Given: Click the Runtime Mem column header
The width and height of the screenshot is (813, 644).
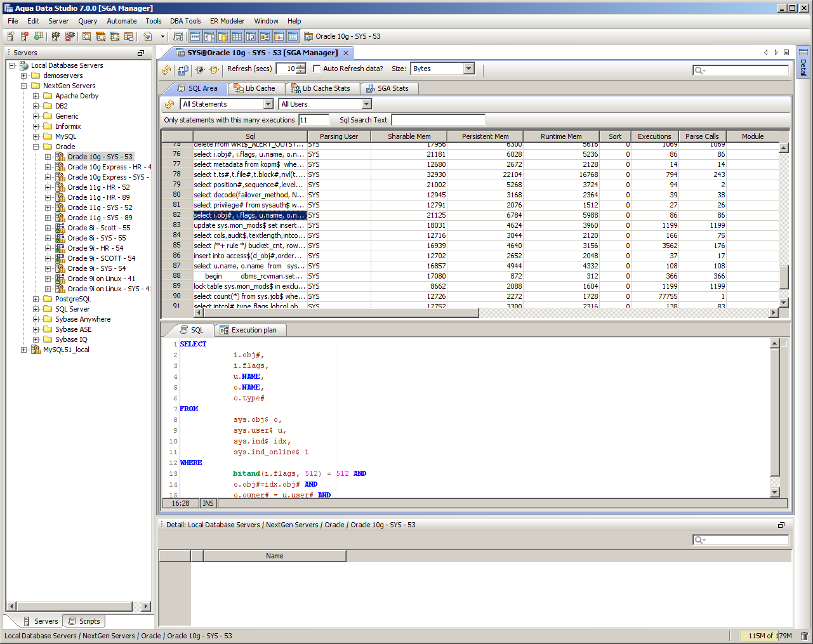Looking at the screenshot, I should tap(561, 136).
